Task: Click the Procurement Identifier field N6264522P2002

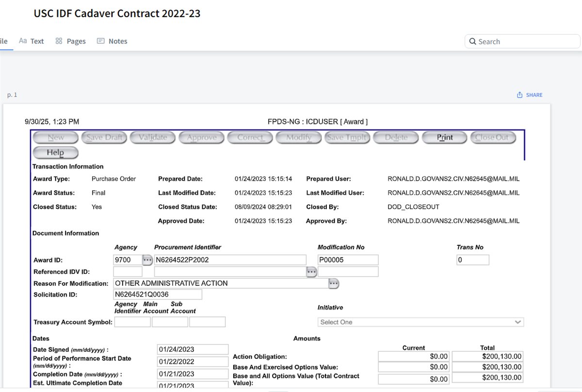Action: pyautogui.click(x=230, y=260)
